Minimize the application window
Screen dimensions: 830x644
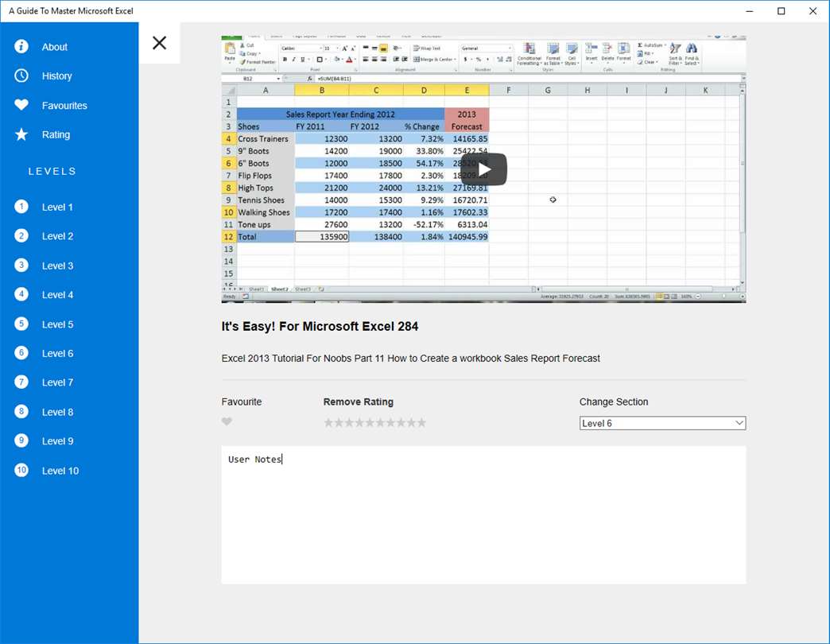coord(750,11)
